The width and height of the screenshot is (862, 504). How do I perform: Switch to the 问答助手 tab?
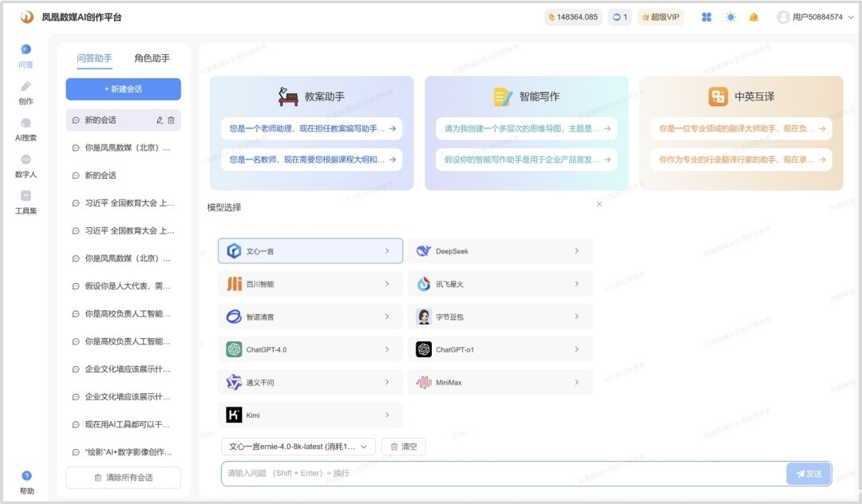[x=94, y=58]
